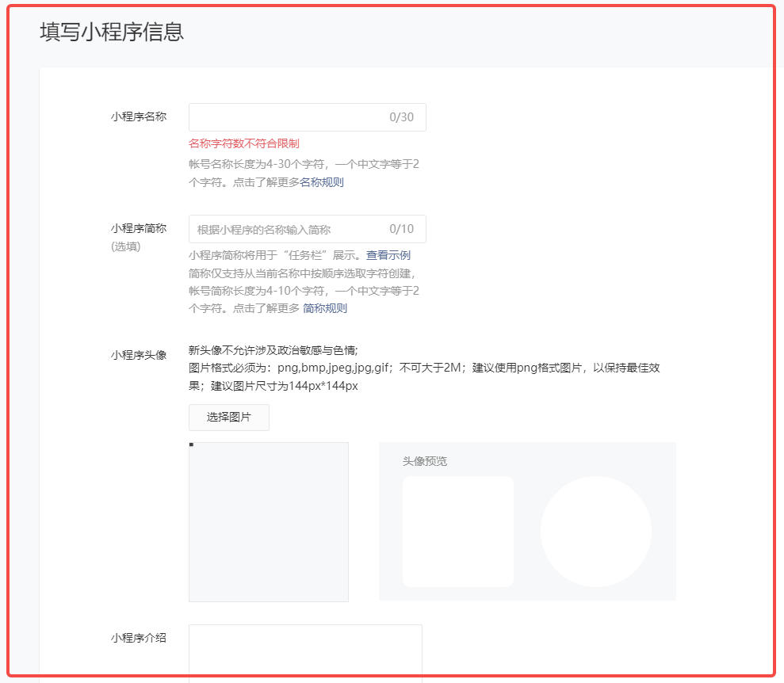
Task: Click the (选填) optional hint
Action: [x=126, y=246]
